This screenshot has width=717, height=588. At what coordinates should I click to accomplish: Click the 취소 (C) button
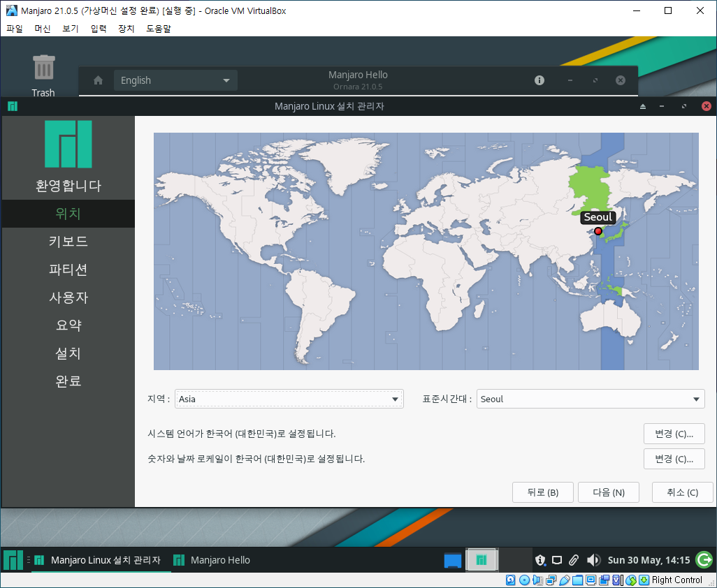[x=682, y=492]
